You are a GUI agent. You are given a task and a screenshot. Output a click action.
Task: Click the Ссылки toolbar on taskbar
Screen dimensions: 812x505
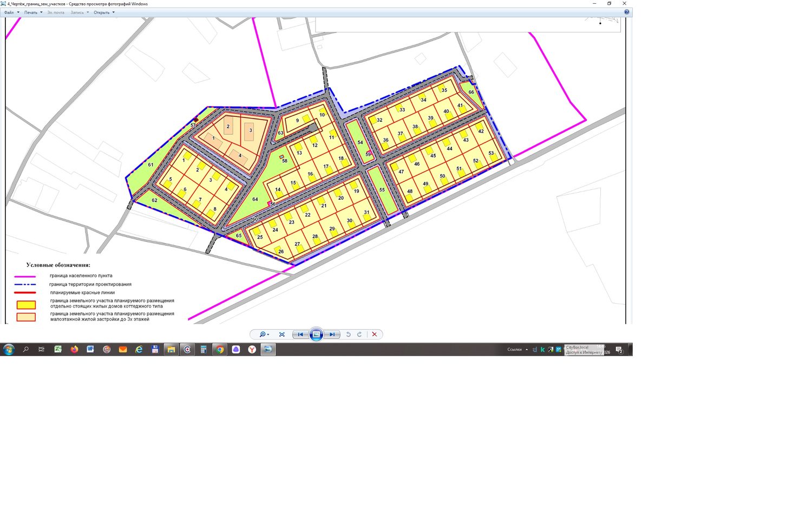[x=514, y=350]
